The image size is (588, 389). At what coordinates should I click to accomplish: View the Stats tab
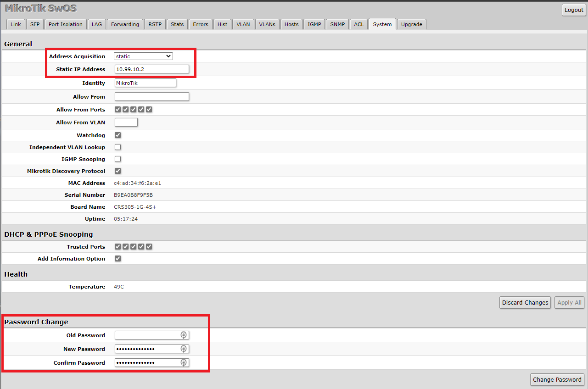(x=177, y=24)
